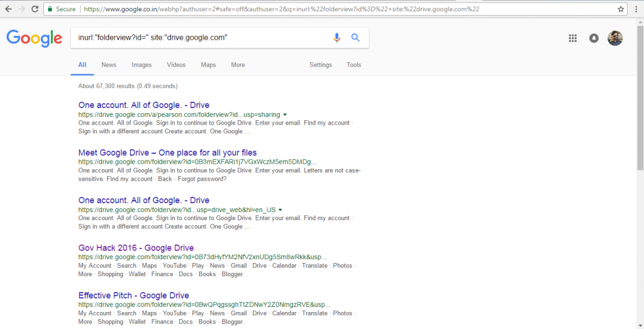Click the browser forward arrow
This screenshot has width=644, height=329.
(21, 9)
